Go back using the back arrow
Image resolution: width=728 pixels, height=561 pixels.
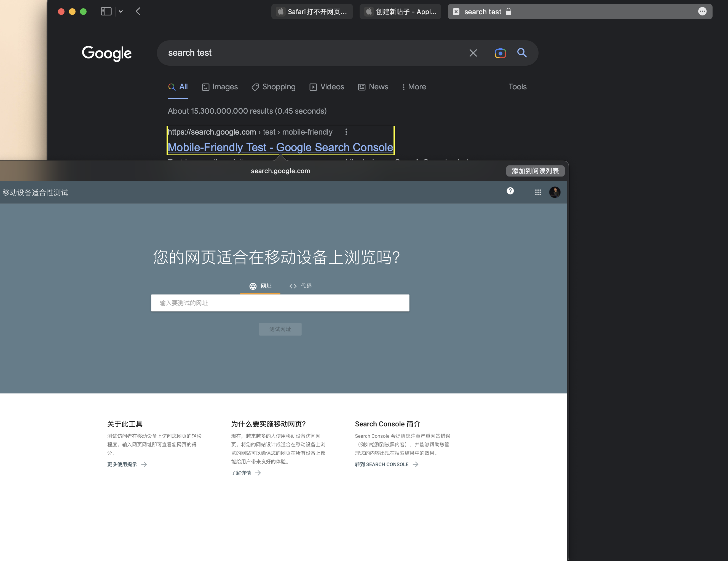[138, 12]
